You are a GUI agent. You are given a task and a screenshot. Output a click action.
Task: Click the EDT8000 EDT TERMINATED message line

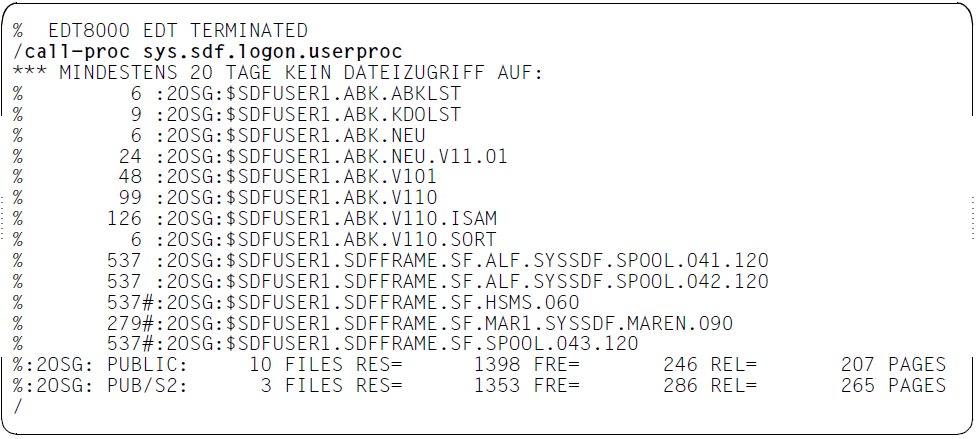[160, 31]
